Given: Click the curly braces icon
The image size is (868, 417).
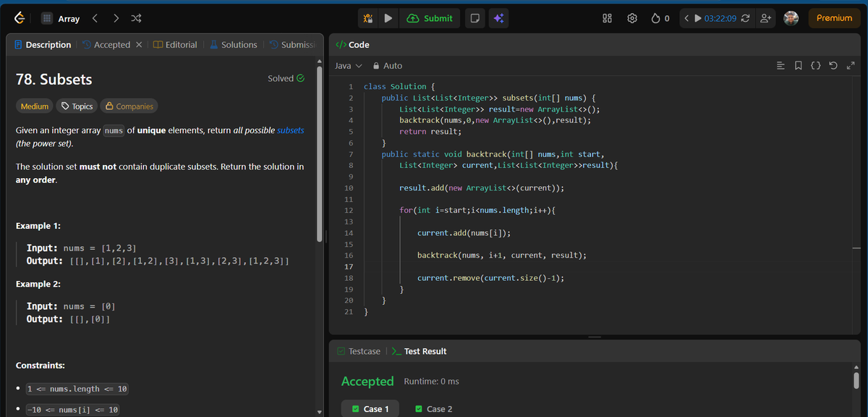Looking at the screenshot, I should 815,66.
